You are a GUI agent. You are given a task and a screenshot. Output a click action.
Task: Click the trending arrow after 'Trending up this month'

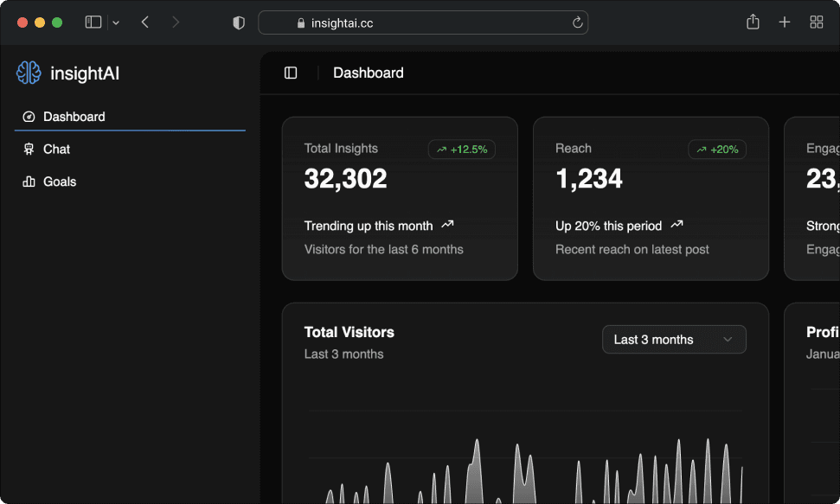(447, 225)
